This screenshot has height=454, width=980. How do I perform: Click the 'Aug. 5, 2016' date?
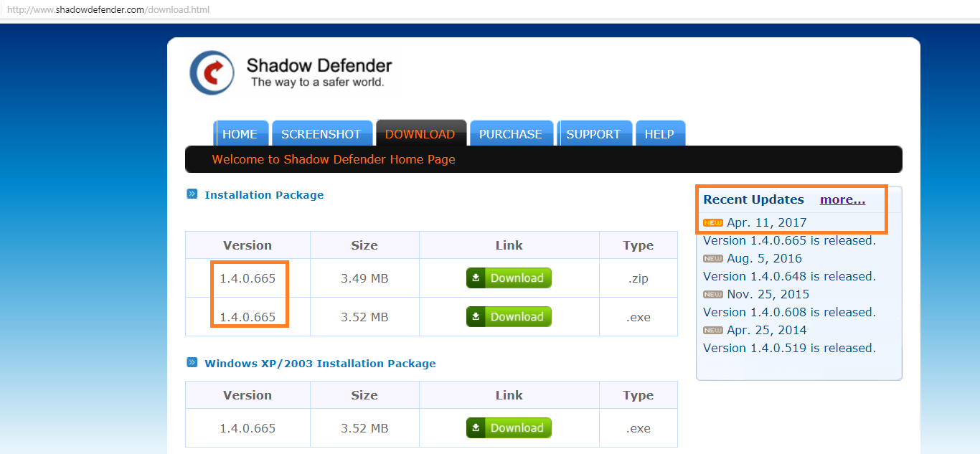[x=765, y=259]
